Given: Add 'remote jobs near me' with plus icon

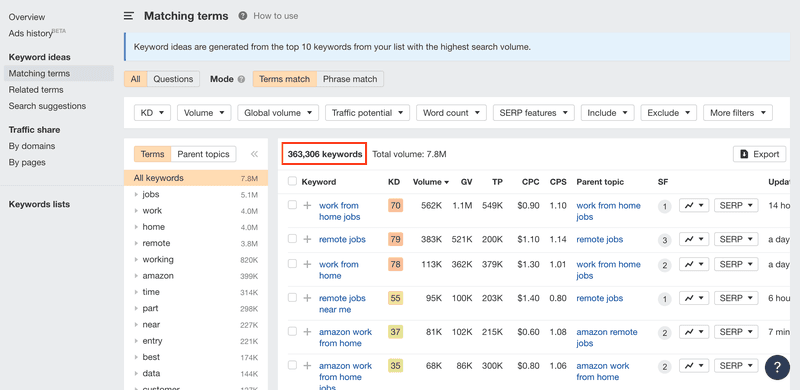Looking at the screenshot, I should click(307, 298).
